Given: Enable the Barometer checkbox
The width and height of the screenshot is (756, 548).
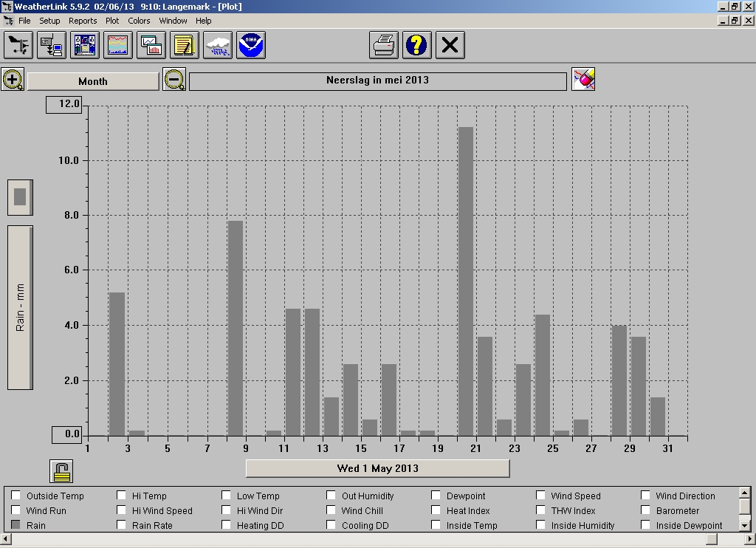Looking at the screenshot, I should [645, 510].
